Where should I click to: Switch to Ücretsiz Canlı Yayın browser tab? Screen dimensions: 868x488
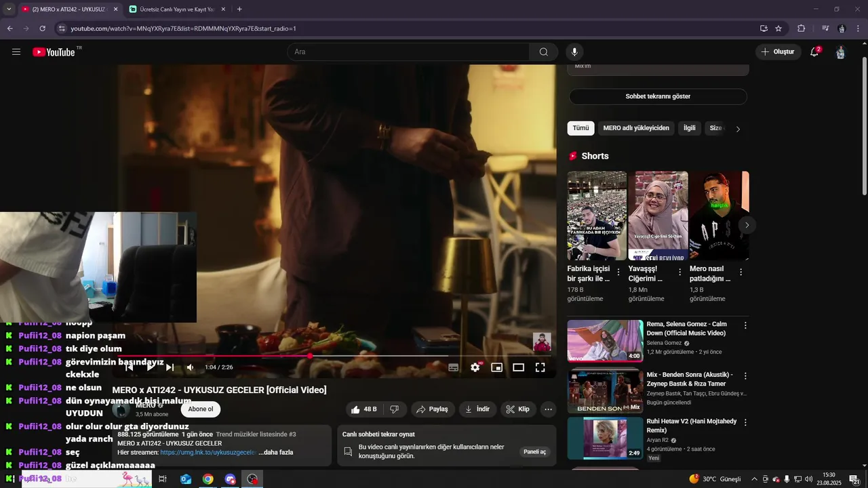[x=178, y=9]
